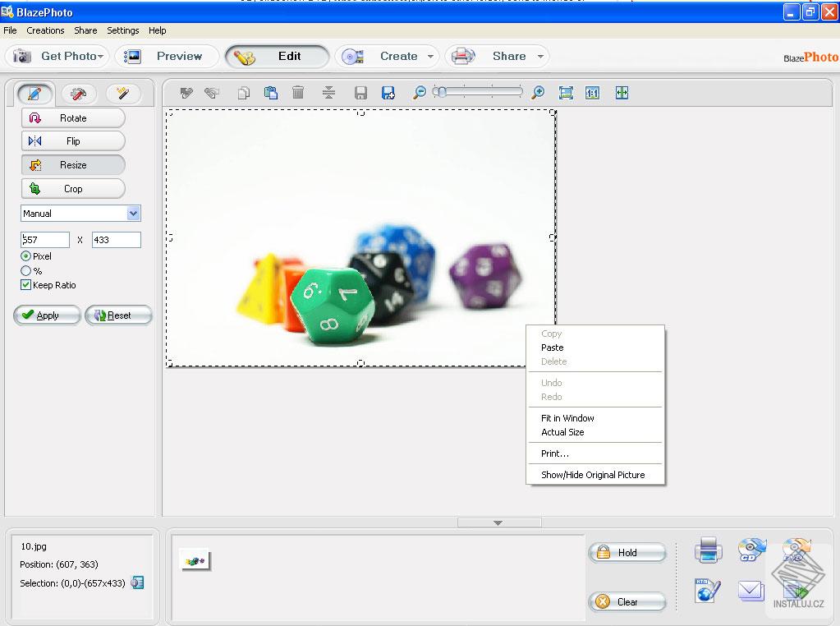
Task: Click the zoom in magnifier icon
Action: click(x=538, y=92)
